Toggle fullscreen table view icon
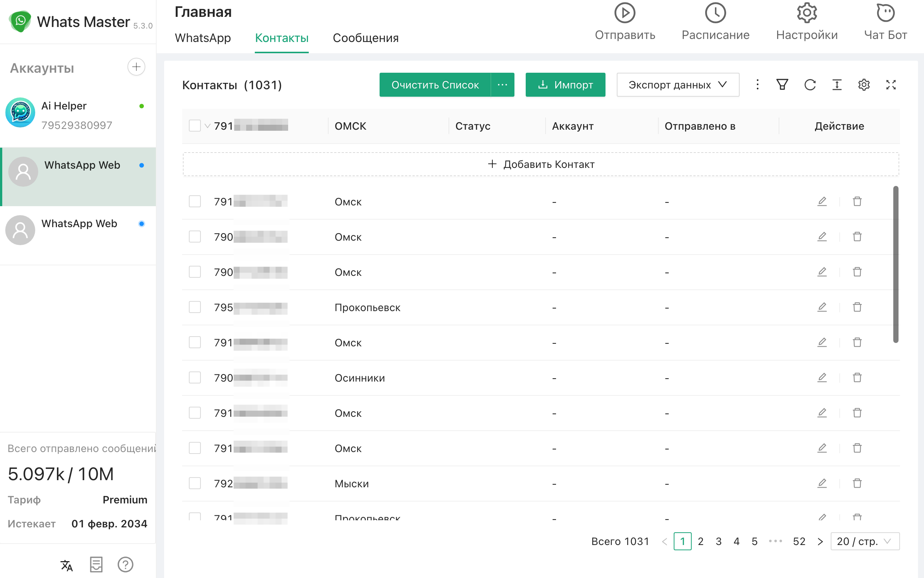 click(x=891, y=84)
